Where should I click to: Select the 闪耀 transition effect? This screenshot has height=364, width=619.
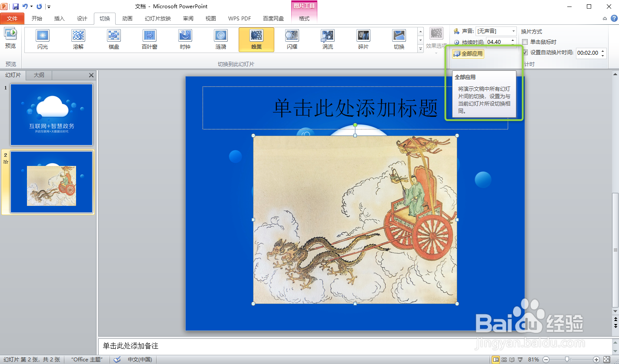pyautogui.click(x=292, y=40)
